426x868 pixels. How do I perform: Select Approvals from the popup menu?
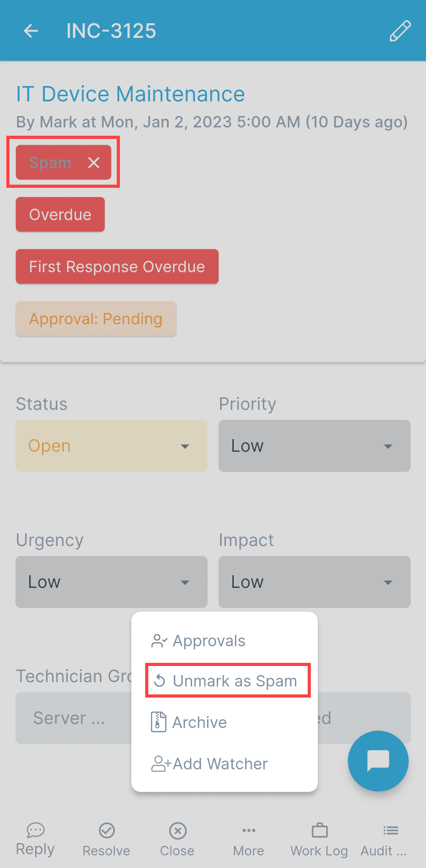pos(209,641)
